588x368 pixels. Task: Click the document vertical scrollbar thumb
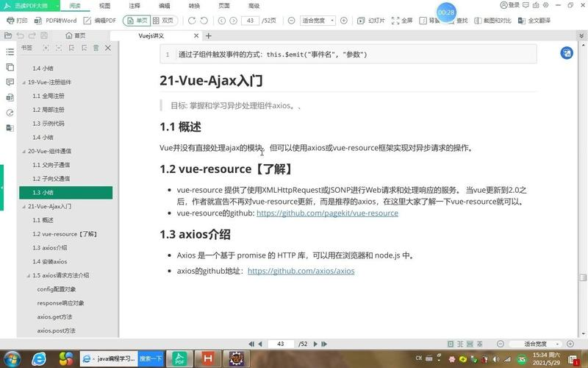pos(583,277)
